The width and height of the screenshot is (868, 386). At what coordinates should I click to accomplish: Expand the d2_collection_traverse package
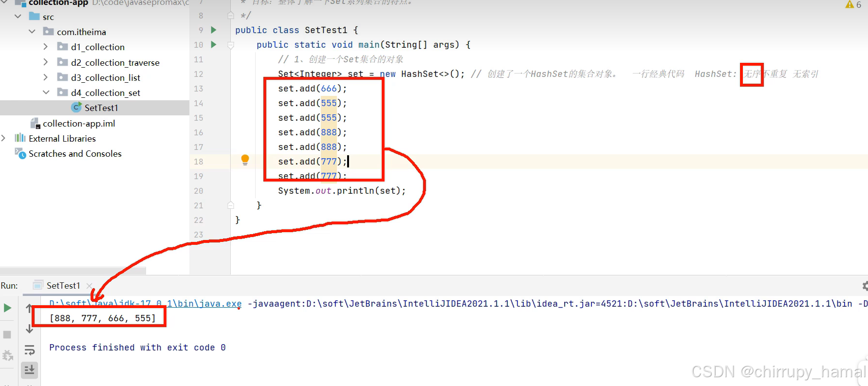tap(46, 62)
